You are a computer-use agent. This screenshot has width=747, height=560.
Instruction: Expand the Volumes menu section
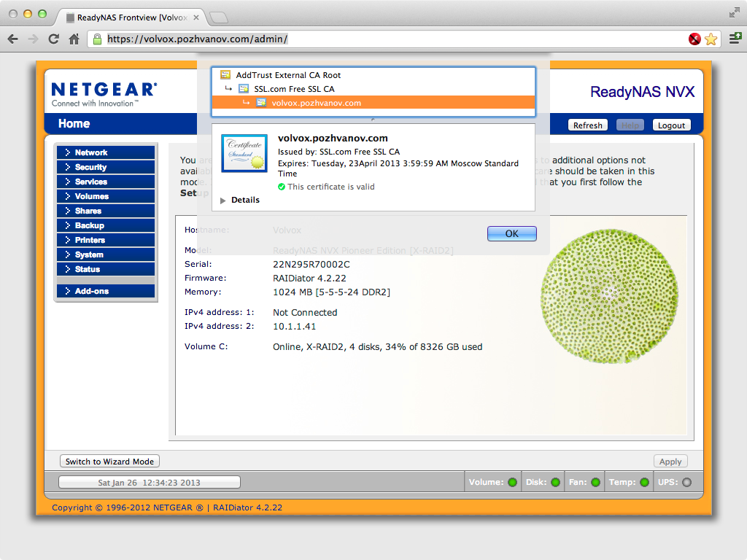point(106,196)
